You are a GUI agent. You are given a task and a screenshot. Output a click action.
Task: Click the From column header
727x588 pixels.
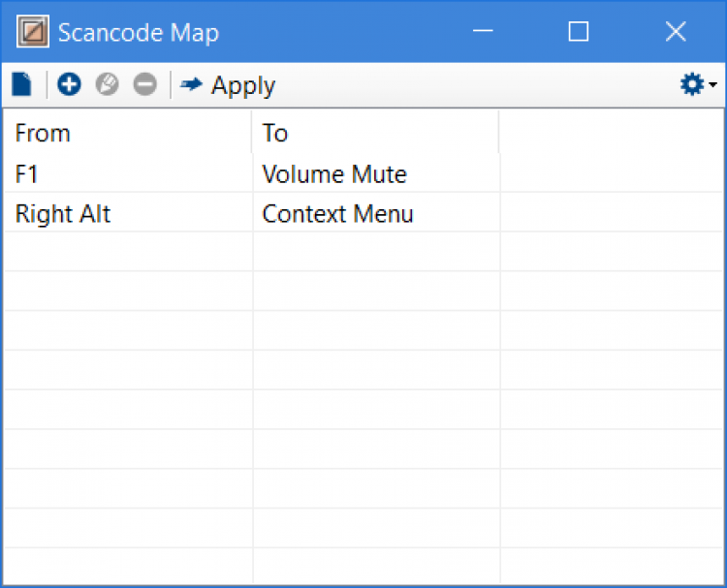[x=128, y=133]
